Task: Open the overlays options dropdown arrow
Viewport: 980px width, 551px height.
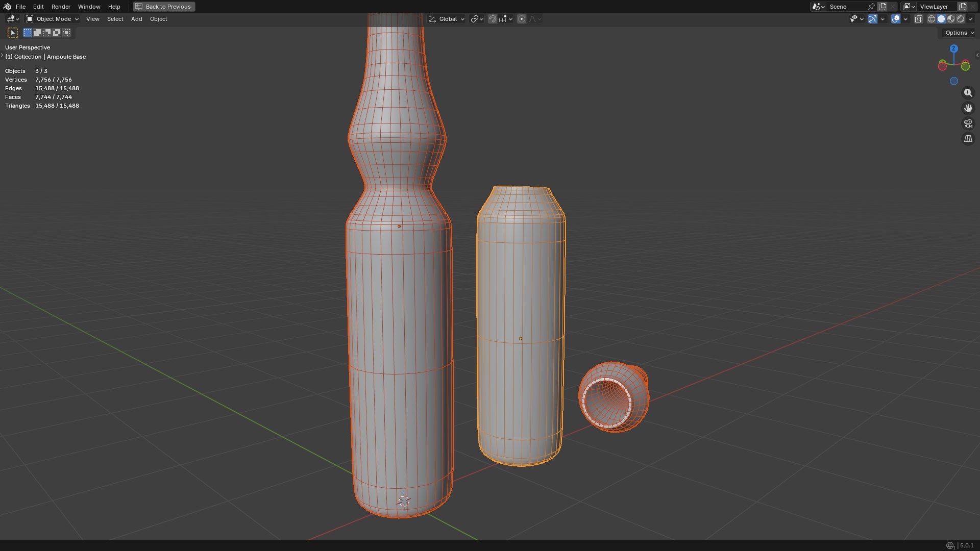Action: tap(905, 19)
